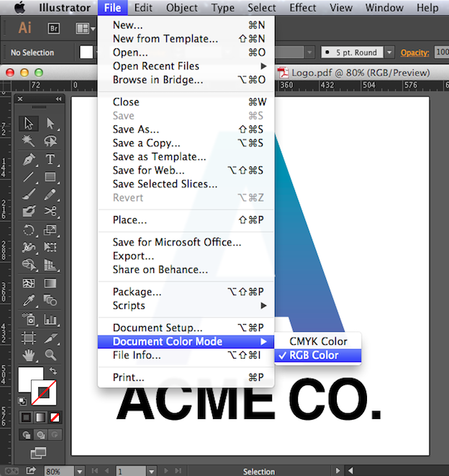Screen dimensions: 449x476
Task: Select the Eyedropper tool
Action: click(x=29, y=300)
